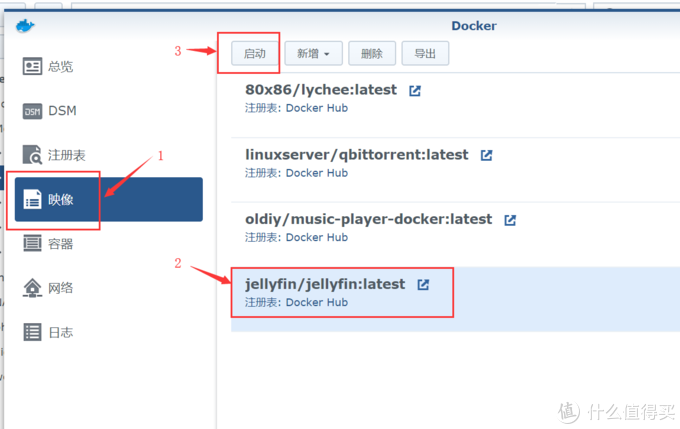Click the 总览 overview sidebar icon
Screen dimensions: 680x429
tap(33, 67)
